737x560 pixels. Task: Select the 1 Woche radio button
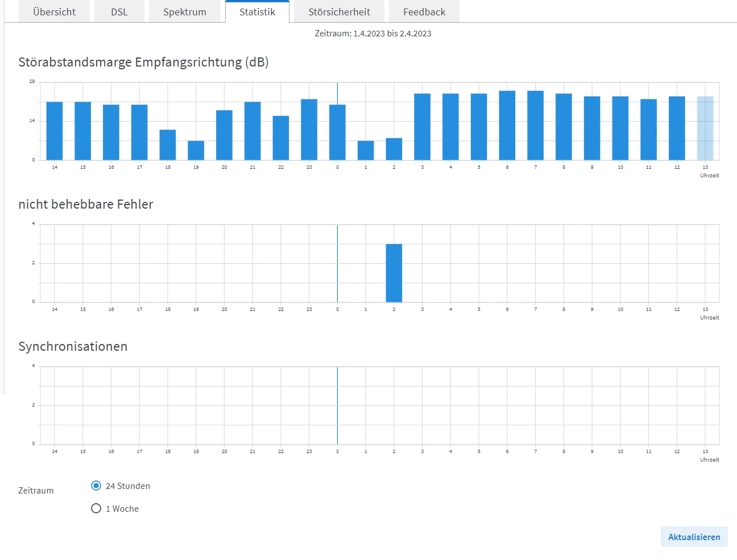pos(96,508)
